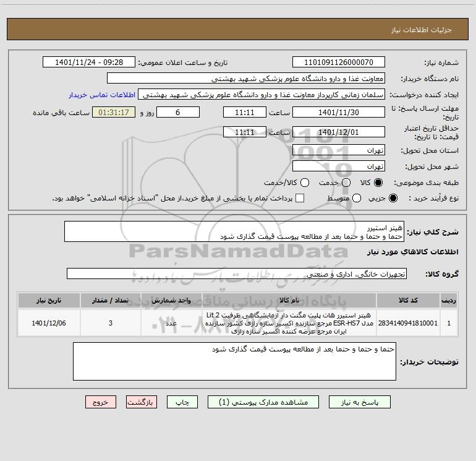Click the نام کالا column header

pos(289,300)
